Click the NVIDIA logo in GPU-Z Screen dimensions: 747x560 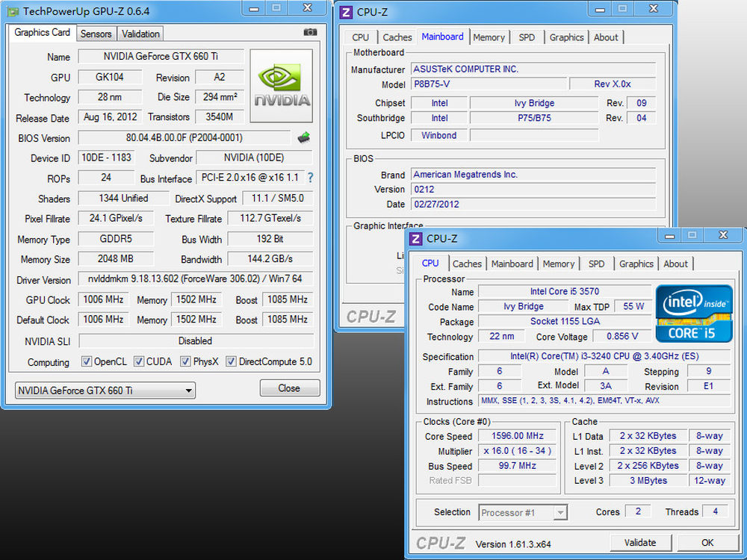tap(281, 86)
